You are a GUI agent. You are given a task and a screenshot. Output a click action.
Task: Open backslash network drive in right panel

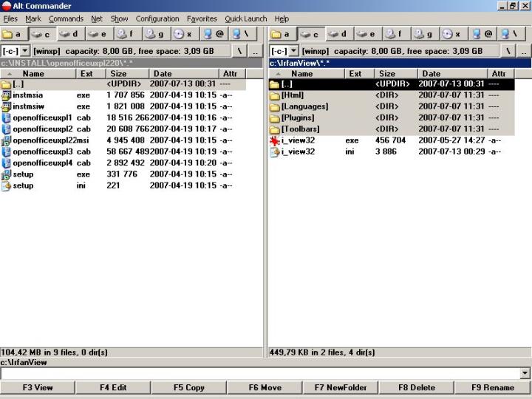click(x=511, y=34)
